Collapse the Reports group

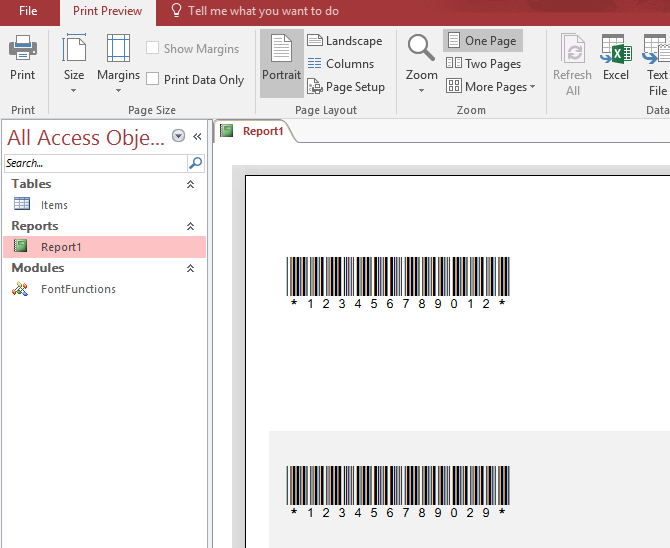click(x=191, y=226)
